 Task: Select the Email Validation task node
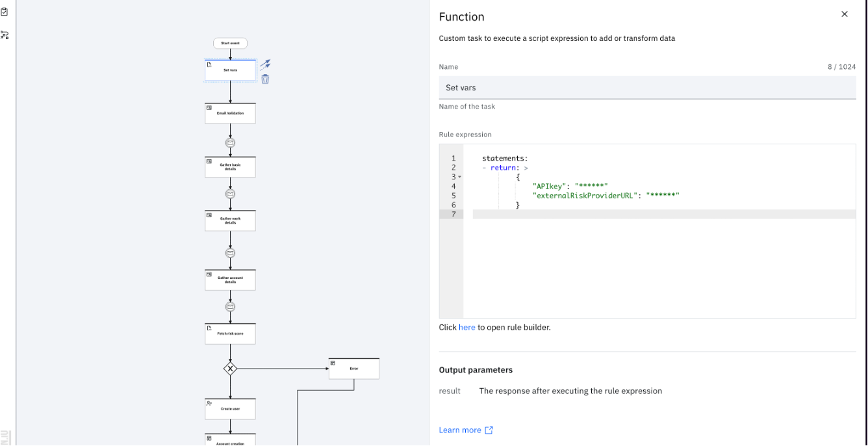[230, 113]
